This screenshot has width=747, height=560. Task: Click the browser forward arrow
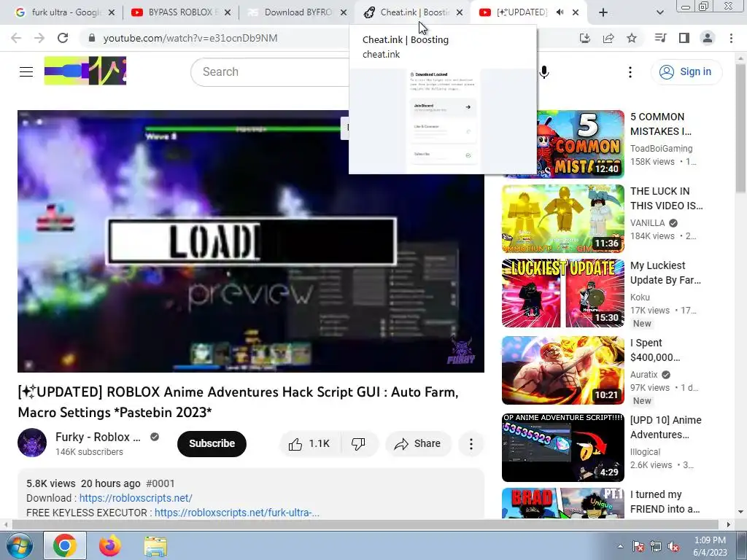point(39,38)
